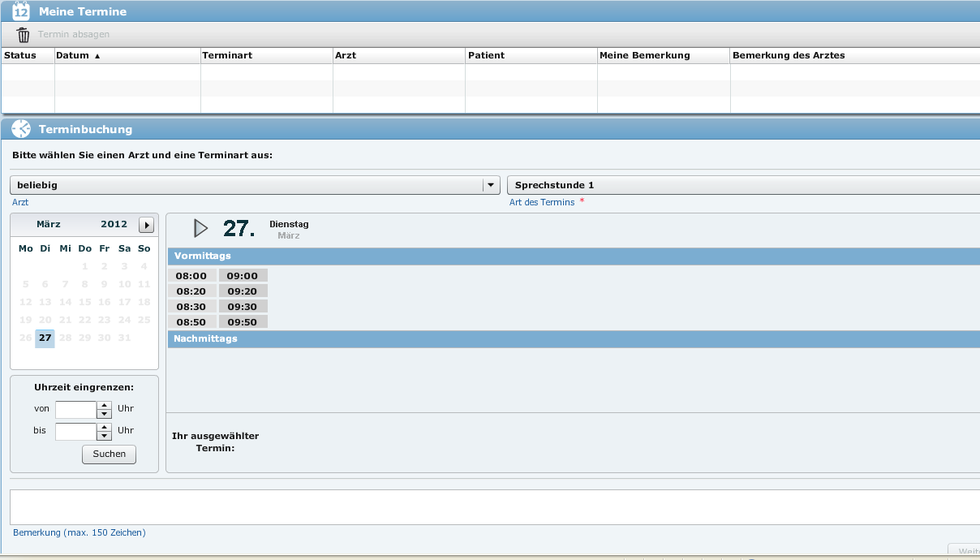Go to next month in the calendar
The image size is (980, 560).
click(x=146, y=225)
